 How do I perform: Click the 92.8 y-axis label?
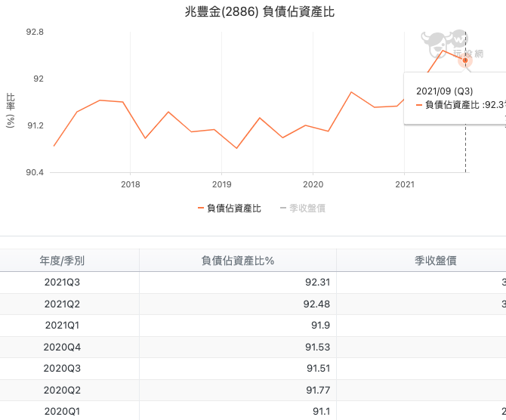pos(34,32)
